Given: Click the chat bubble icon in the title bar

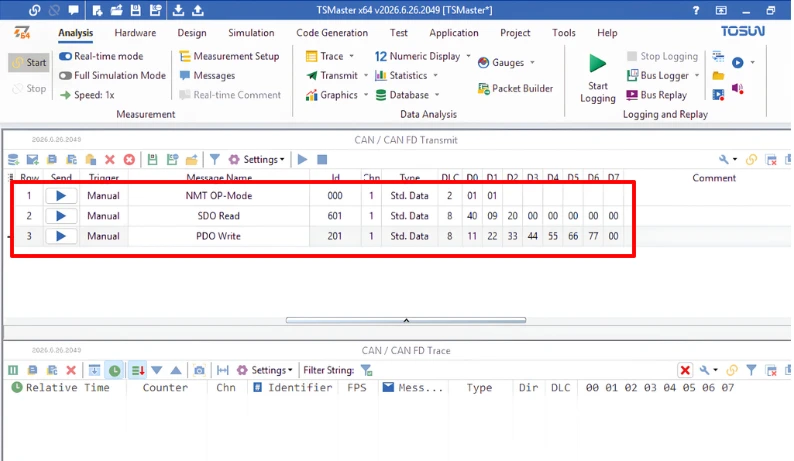Looking at the screenshot, I should (x=74, y=10).
